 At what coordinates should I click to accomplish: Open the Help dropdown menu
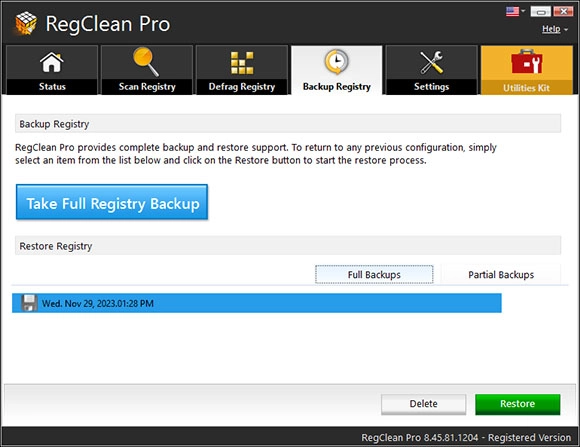pos(554,29)
